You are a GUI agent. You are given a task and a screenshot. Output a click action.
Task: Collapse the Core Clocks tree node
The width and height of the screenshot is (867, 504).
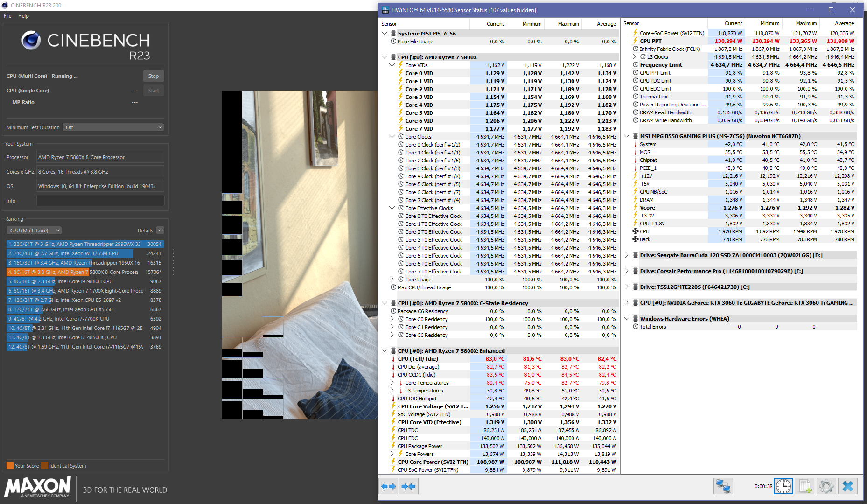point(392,137)
